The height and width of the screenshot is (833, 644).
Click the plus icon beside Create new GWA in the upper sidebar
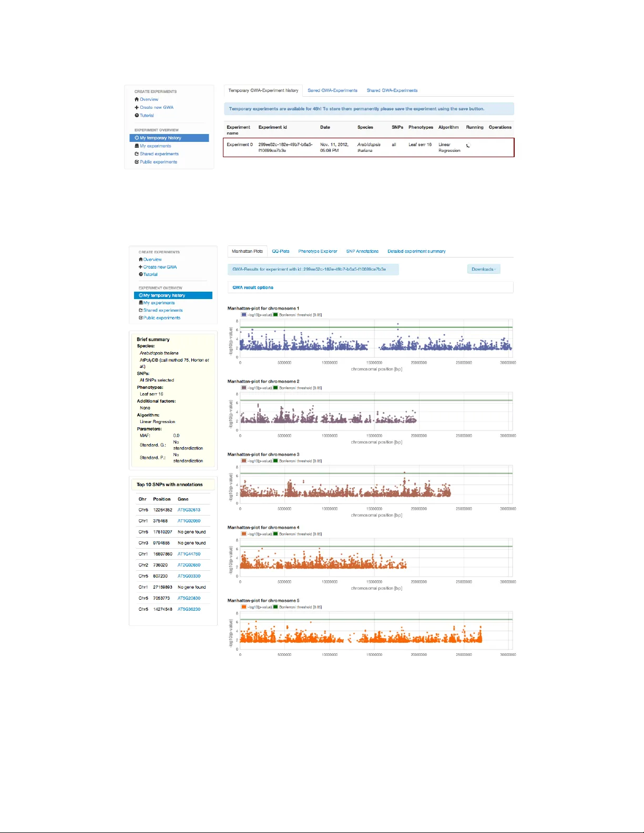(x=137, y=107)
